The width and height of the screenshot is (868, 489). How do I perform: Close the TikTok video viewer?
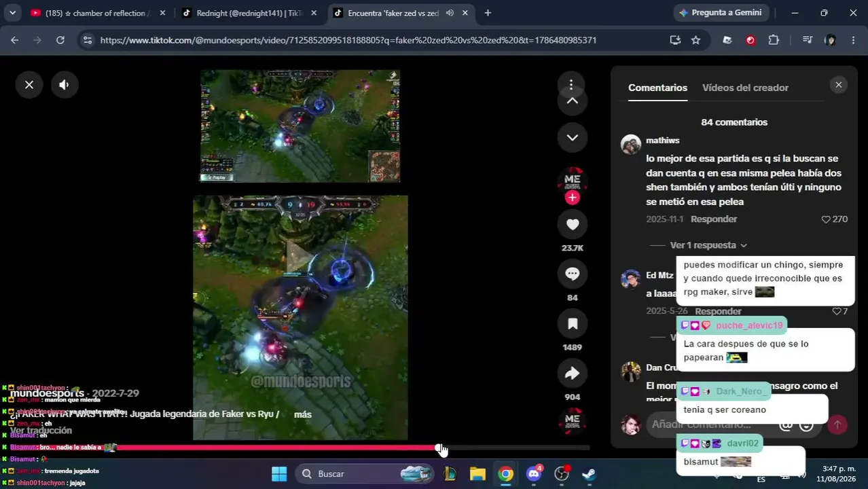29,85
